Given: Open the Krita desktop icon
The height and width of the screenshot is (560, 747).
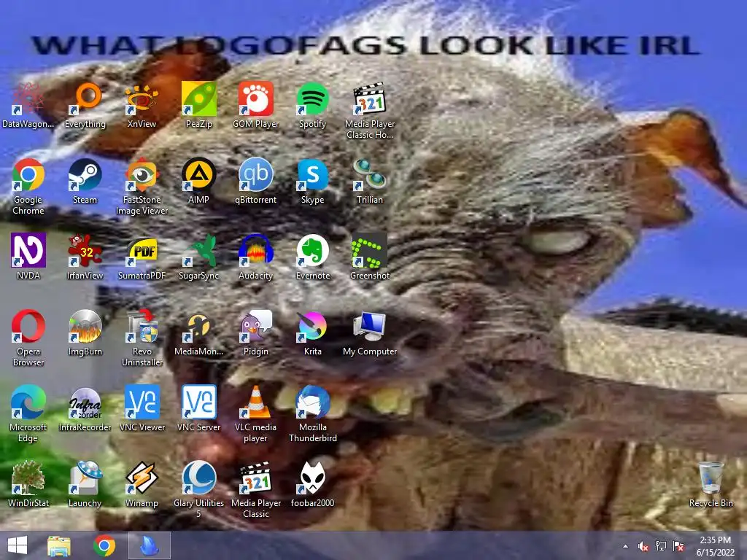Looking at the screenshot, I should coord(312,333).
